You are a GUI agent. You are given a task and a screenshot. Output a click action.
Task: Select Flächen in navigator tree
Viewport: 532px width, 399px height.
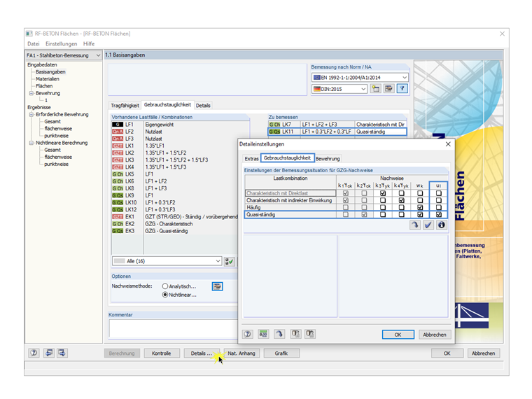tap(44, 86)
